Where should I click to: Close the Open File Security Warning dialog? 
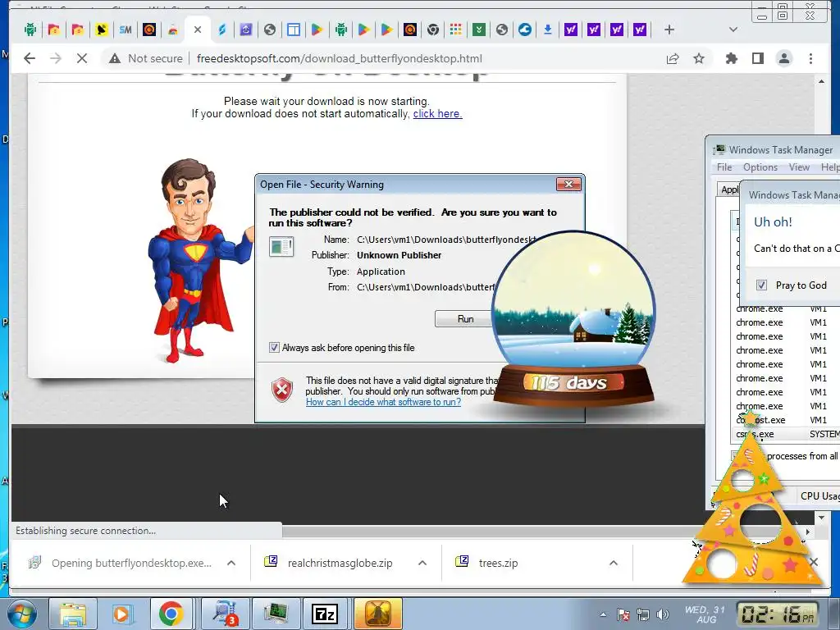point(568,185)
